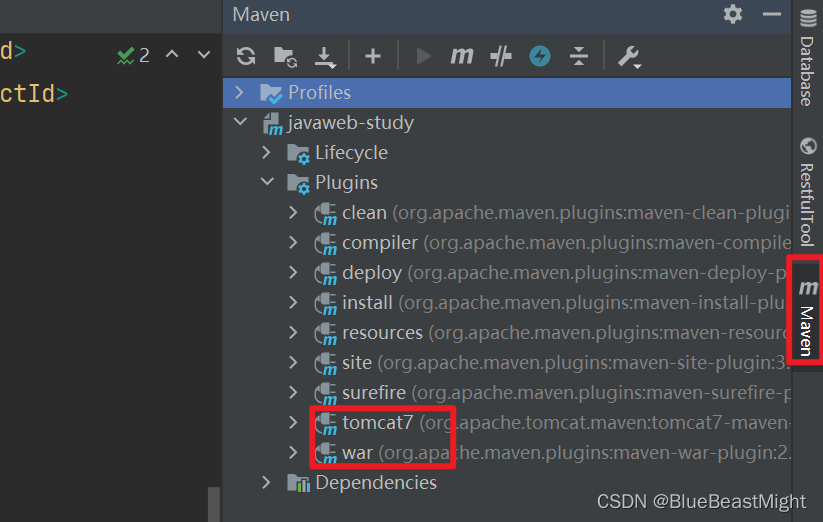Select the resources plugin entry
Viewport: 823px width, 522px height.
(507, 332)
